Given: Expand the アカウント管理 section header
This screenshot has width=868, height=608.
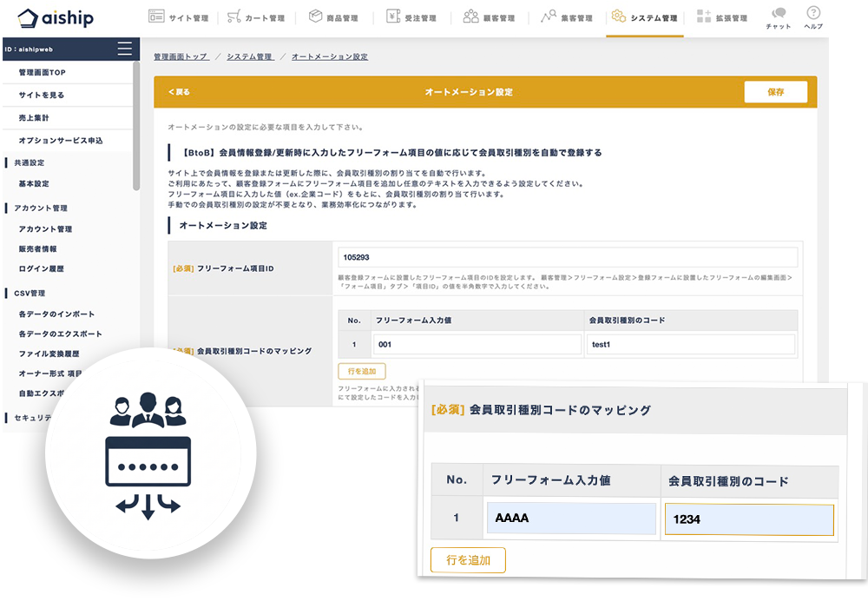Looking at the screenshot, I should [41, 208].
